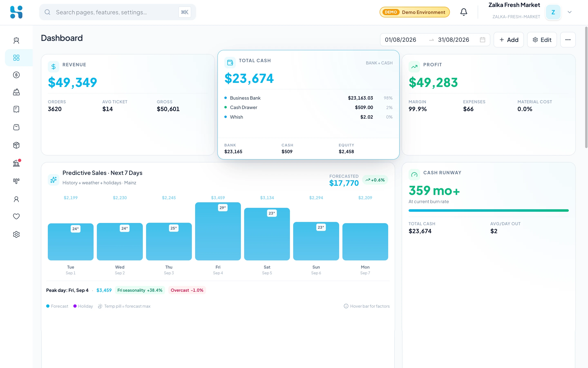
Task: Click the Cash Drawer row
Action: tap(308, 107)
